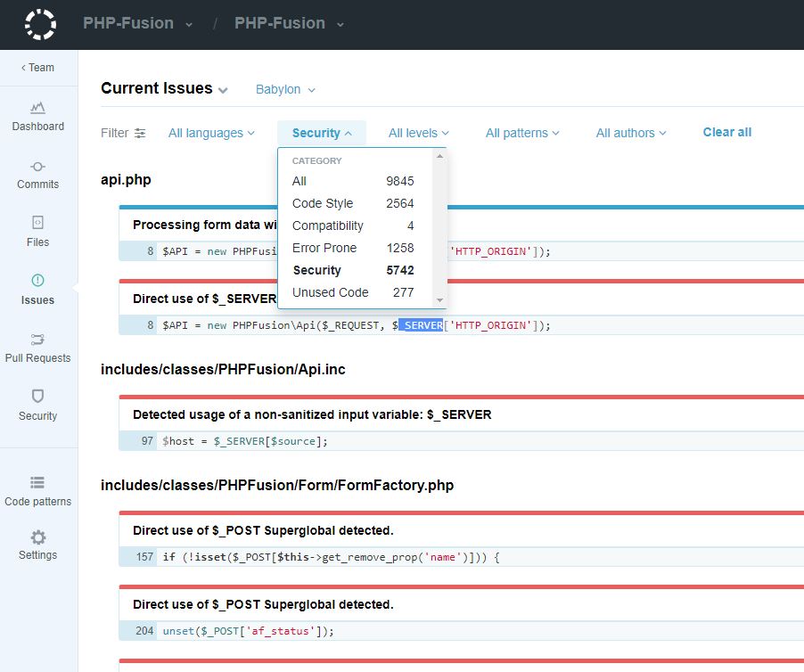The image size is (804, 672).
Task: Click the Clear all link
Action: (726, 131)
